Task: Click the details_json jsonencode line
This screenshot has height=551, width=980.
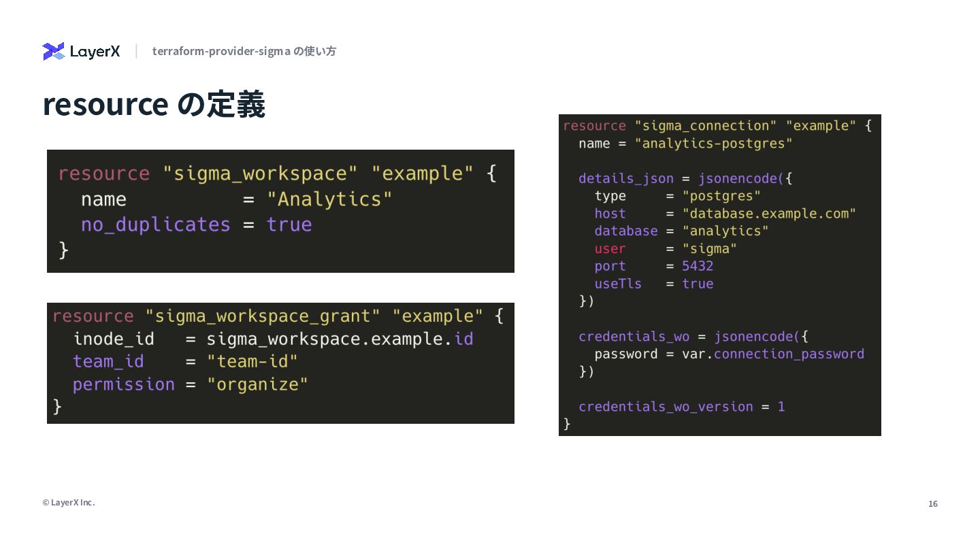Action: [685, 178]
